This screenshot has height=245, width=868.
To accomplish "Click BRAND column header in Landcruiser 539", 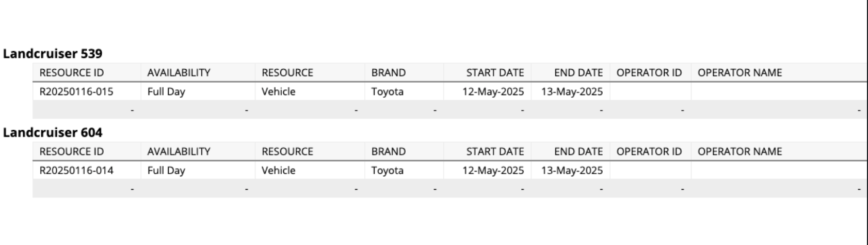I will 388,73.
